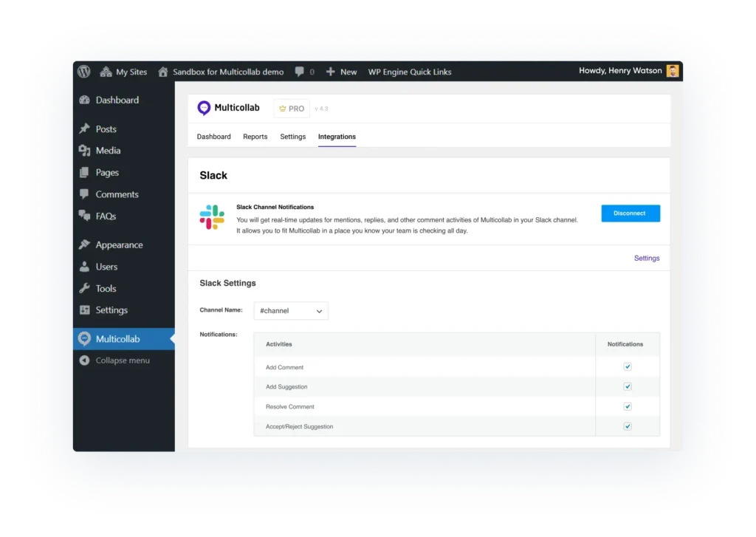
Task: Click the Users person icon
Action: click(x=84, y=267)
